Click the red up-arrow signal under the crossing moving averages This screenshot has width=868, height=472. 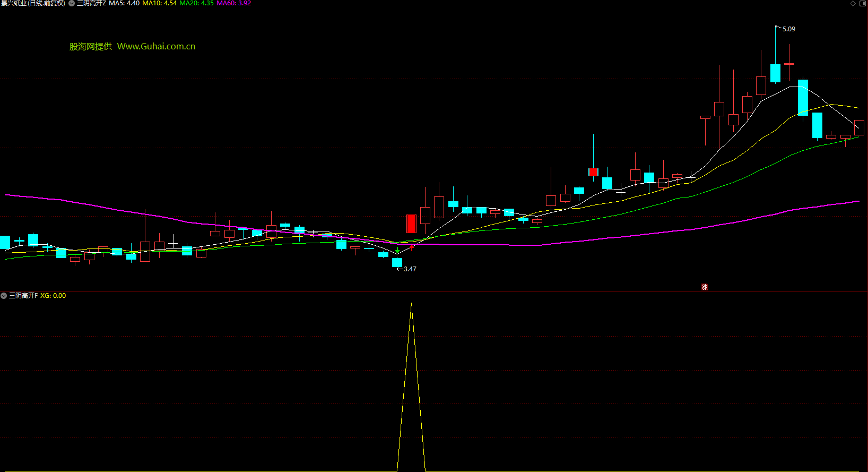(412, 247)
